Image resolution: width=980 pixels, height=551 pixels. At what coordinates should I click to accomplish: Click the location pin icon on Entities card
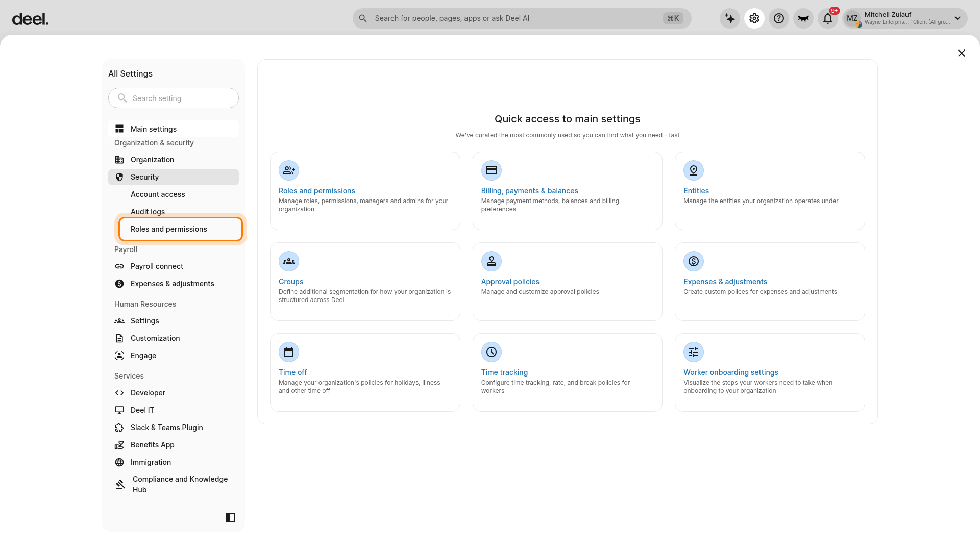point(694,170)
